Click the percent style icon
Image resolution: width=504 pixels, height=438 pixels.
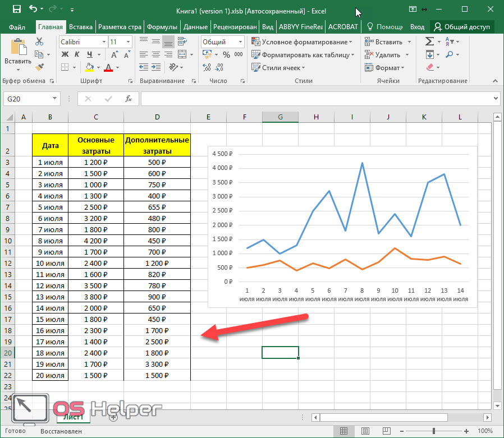point(226,55)
